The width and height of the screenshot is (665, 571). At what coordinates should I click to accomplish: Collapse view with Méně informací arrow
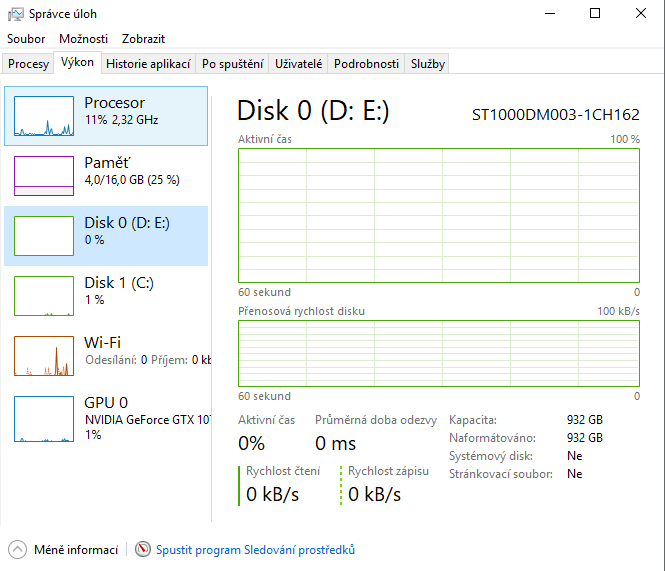click(x=18, y=549)
